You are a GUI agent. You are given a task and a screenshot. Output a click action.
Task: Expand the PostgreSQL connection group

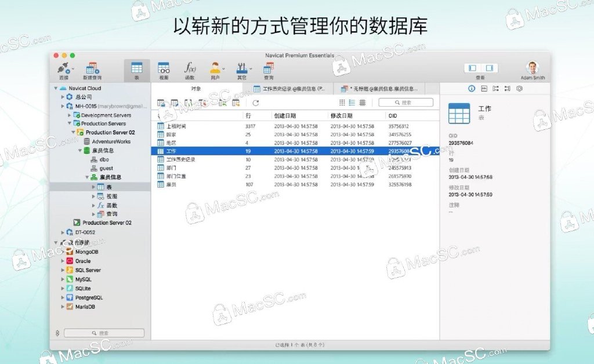(x=63, y=298)
